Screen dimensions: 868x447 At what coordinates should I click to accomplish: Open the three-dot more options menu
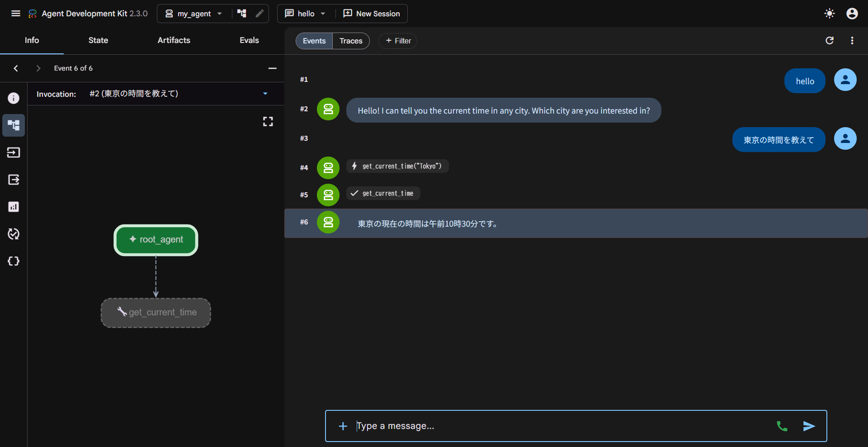(x=852, y=41)
